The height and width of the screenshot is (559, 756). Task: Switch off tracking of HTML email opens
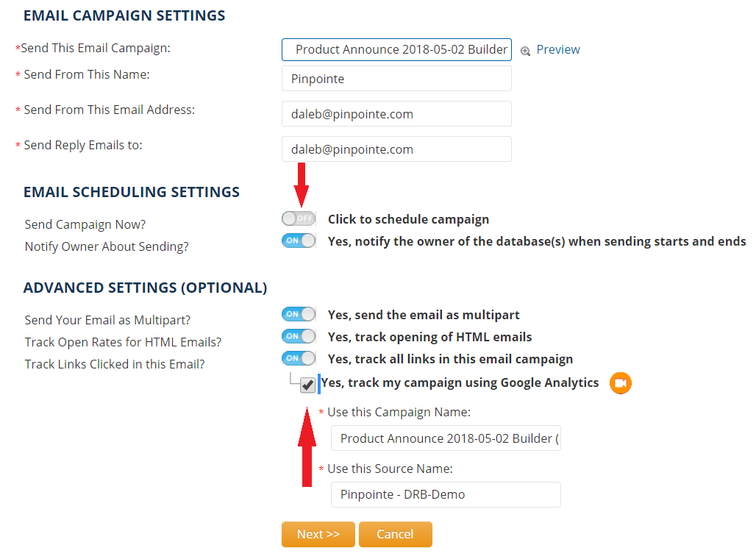point(299,335)
